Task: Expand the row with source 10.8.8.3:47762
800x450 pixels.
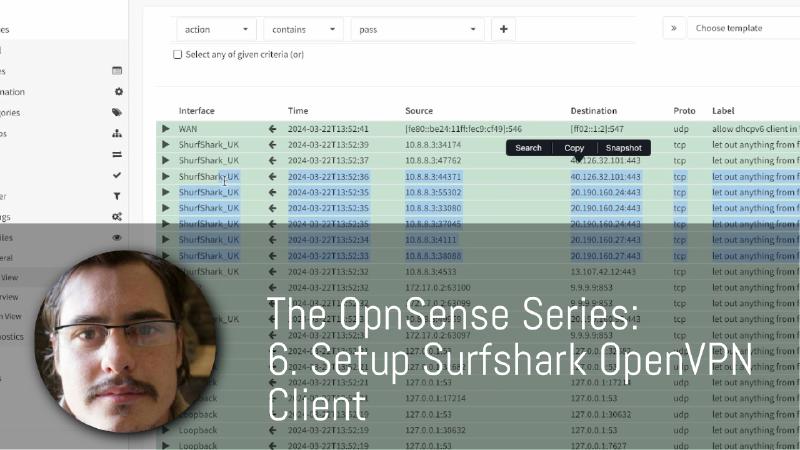Action: coord(166,161)
